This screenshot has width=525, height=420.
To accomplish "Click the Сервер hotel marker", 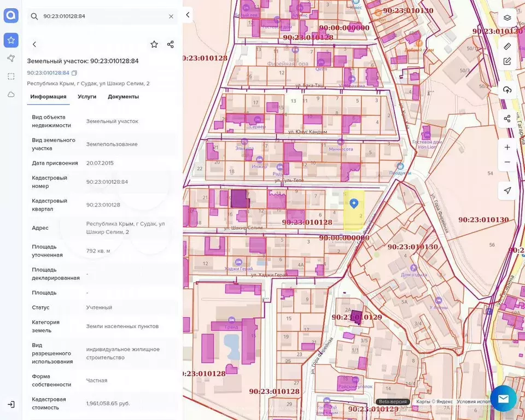I will click(258, 120).
